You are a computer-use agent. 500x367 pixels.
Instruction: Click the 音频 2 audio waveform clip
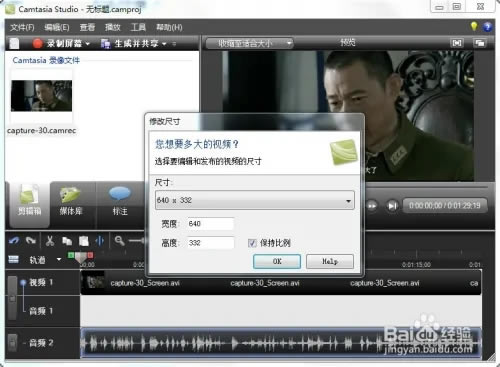click(281, 343)
